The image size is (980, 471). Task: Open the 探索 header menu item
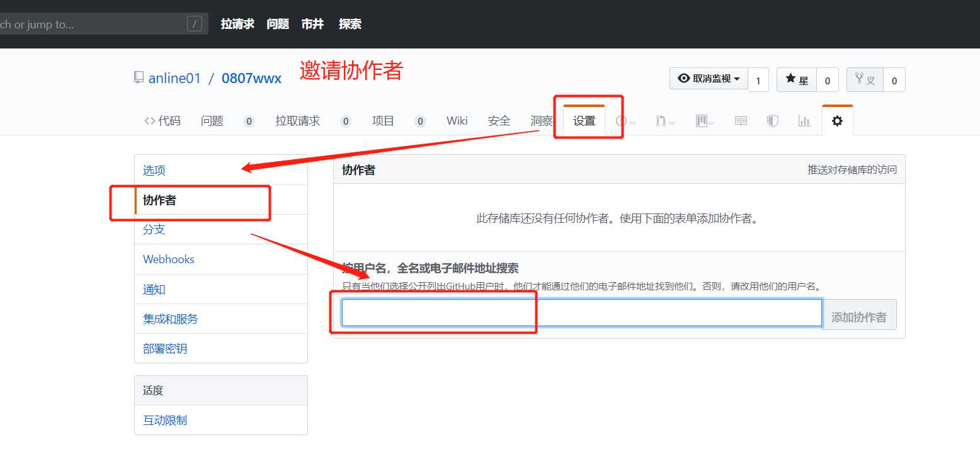350,24
